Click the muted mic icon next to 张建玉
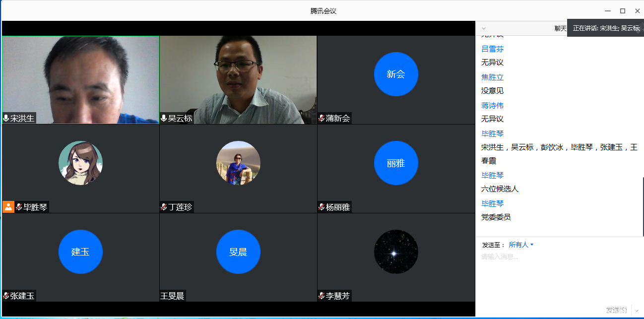644x319 pixels. (5, 295)
